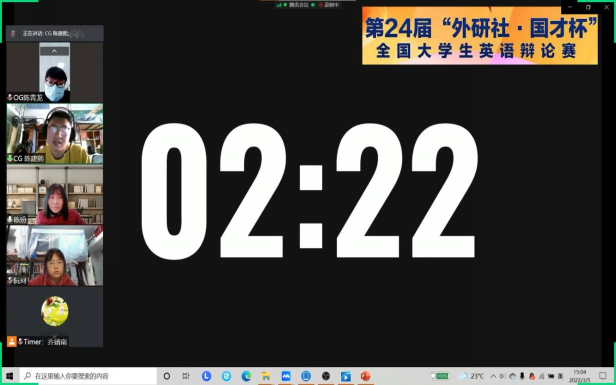The height and width of the screenshot is (385, 616).
Task: Open the Windows Start menu
Action: (x=9, y=376)
